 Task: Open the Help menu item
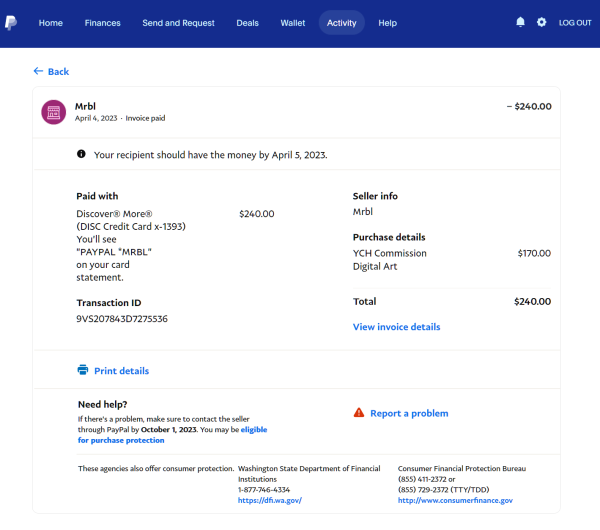click(x=388, y=23)
